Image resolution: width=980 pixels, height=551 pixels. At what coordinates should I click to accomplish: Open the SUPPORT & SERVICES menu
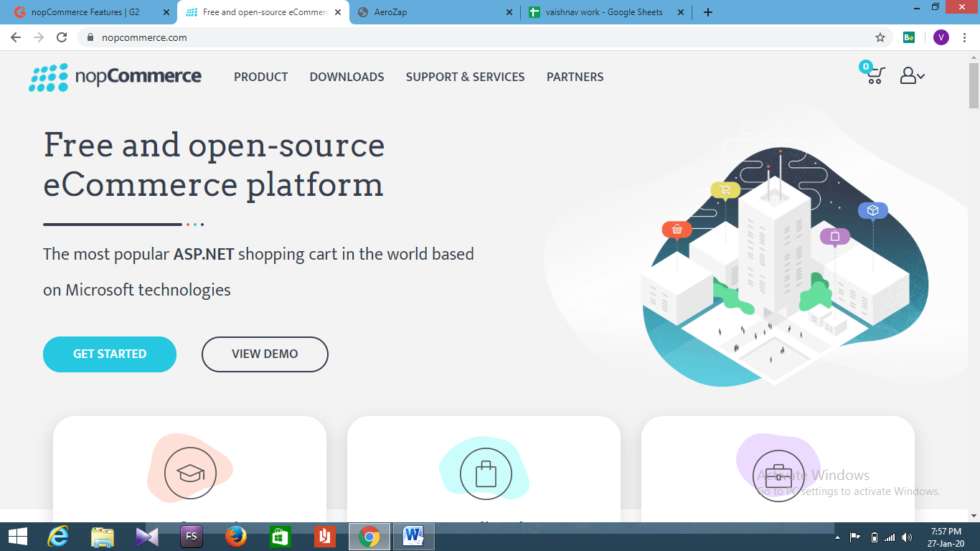(x=466, y=77)
